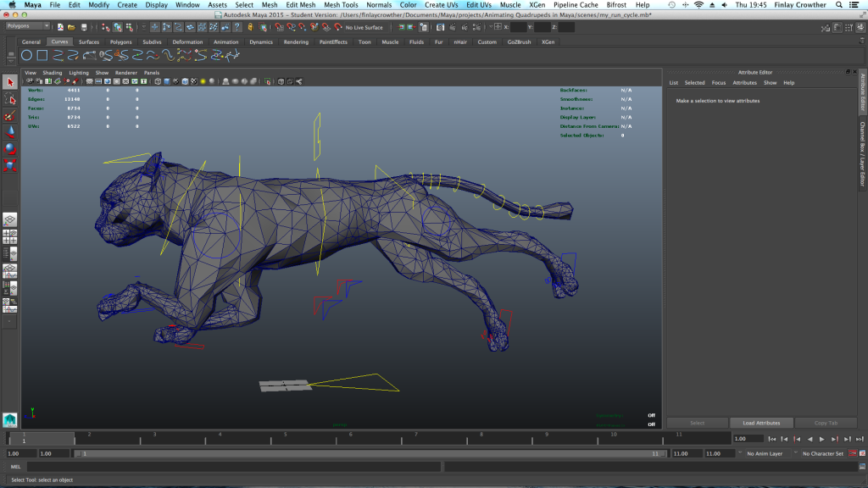Screen dimensions: 868x488
Task: Click the current frame field showing 1.00
Action: (x=748, y=439)
